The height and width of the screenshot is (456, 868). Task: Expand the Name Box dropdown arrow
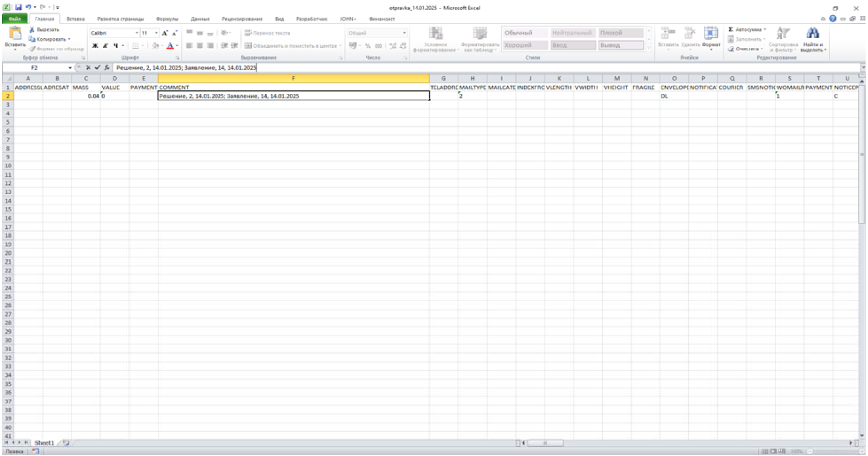coord(70,68)
